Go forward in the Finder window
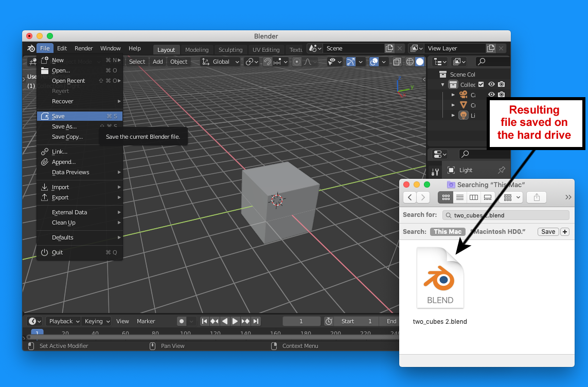Image resolution: width=588 pixels, height=387 pixels. 423,197
